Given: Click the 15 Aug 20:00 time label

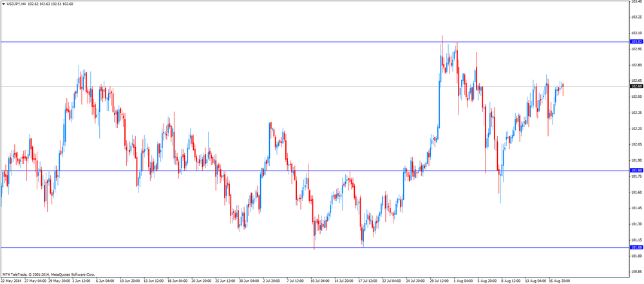Looking at the screenshot, I should 560,281.
